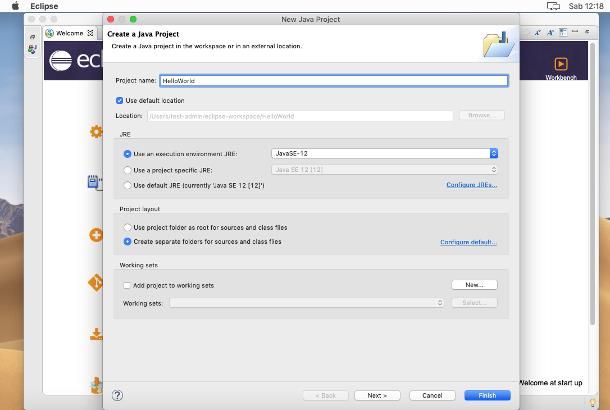Click the Finish button
The height and width of the screenshot is (410, 610).
487,396
